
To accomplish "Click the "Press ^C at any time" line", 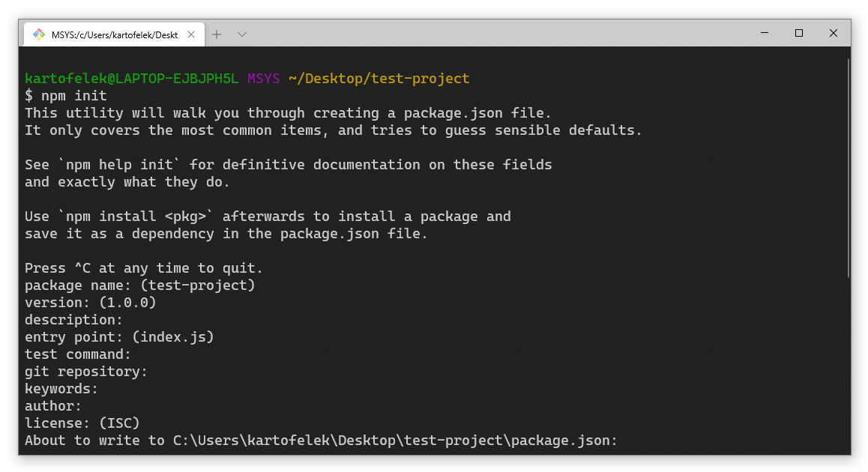I will pyautogui.click(x=143, y=268).
